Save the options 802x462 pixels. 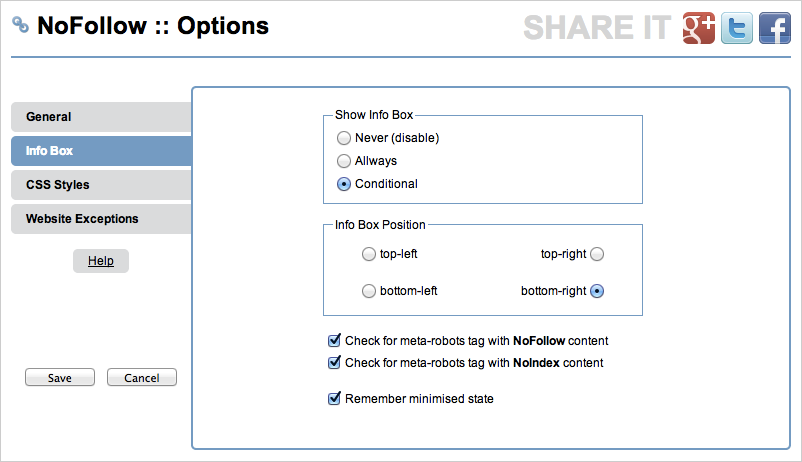[x=60, y=378]
